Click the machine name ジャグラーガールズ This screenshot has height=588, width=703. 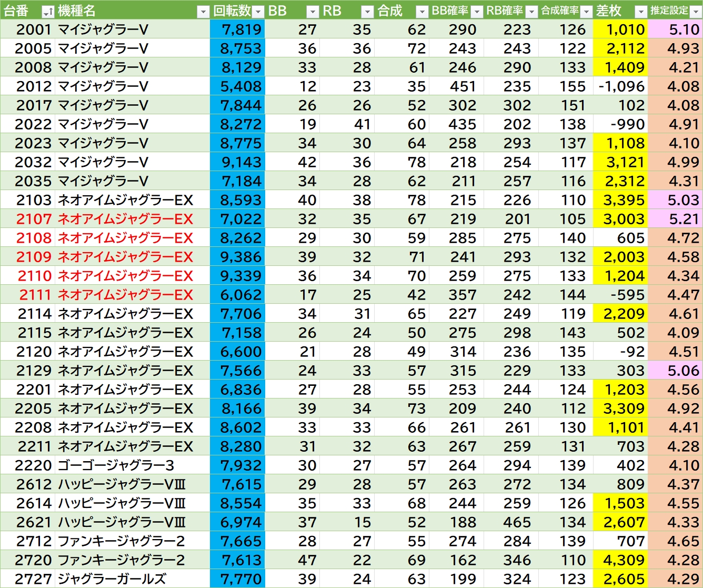112,579
